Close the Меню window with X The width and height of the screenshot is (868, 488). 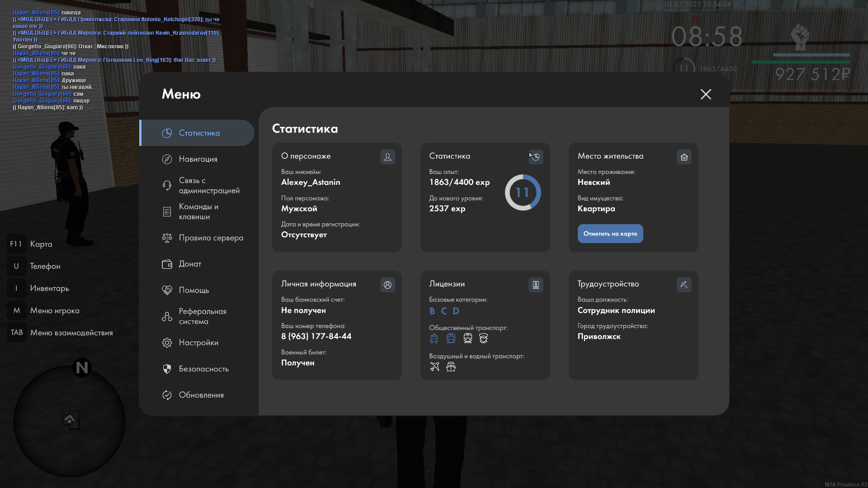(706, 94)
